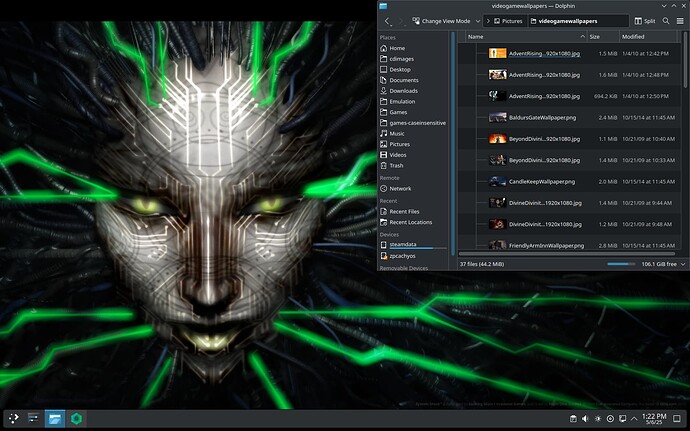Open the application launcher on the taskbar
This screenshot has width=690, height=431.
click(14, 418)
